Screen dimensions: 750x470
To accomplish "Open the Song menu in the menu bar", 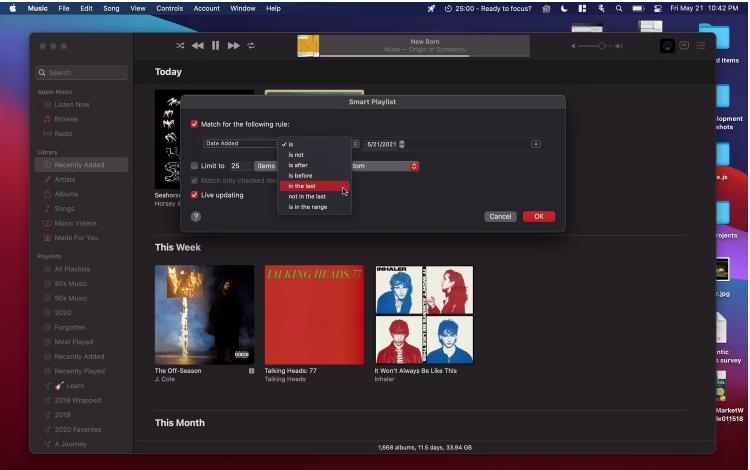I will pyautogui.click(x=111, y=8).
